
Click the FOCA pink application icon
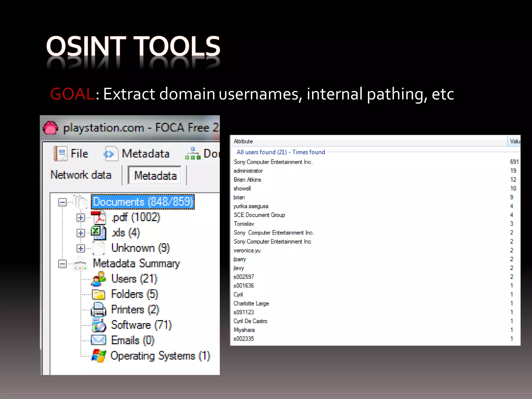point(50,128)
